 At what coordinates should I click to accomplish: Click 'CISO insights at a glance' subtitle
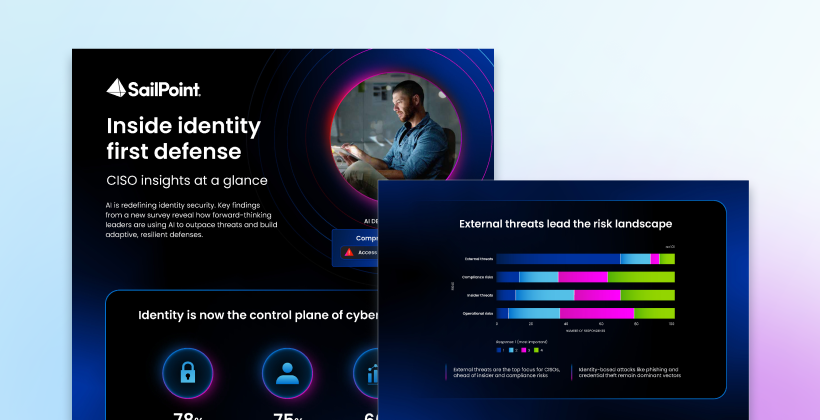[x=187, y=180]
